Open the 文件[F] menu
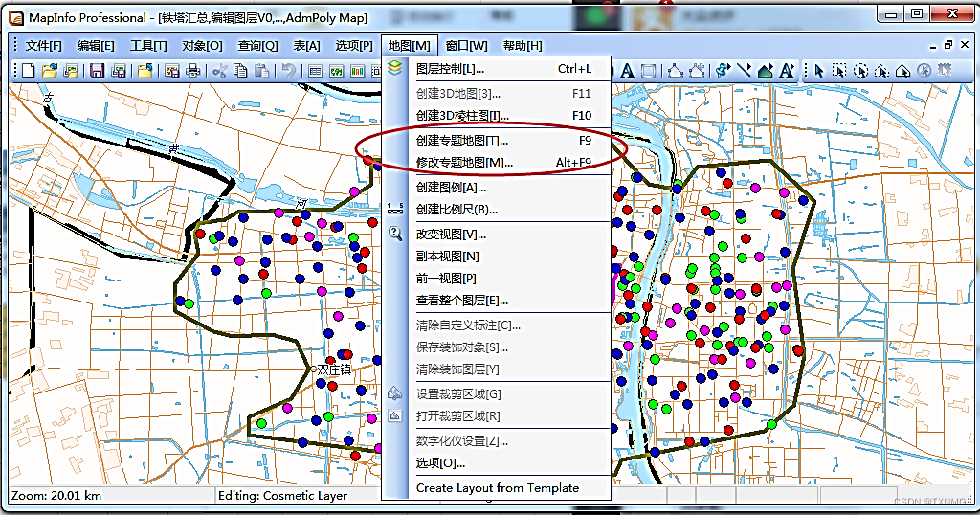This screenshot has height=515, width=980. point(43,46)
